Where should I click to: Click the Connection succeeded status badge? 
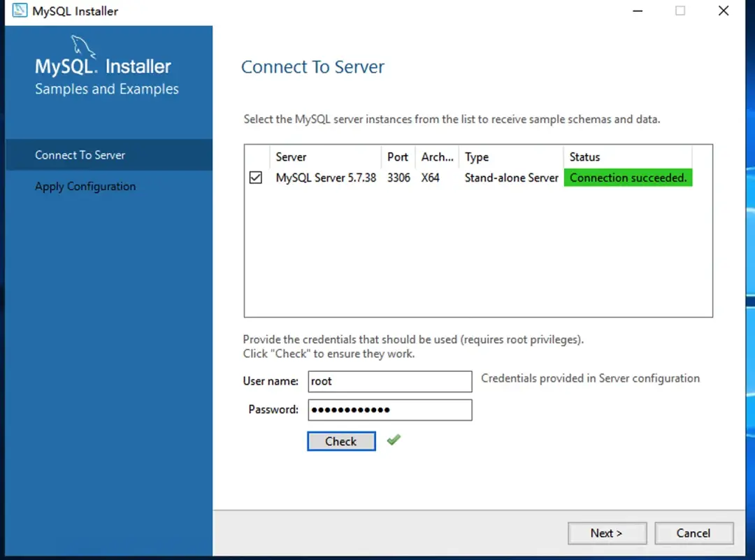pos(627,178)
